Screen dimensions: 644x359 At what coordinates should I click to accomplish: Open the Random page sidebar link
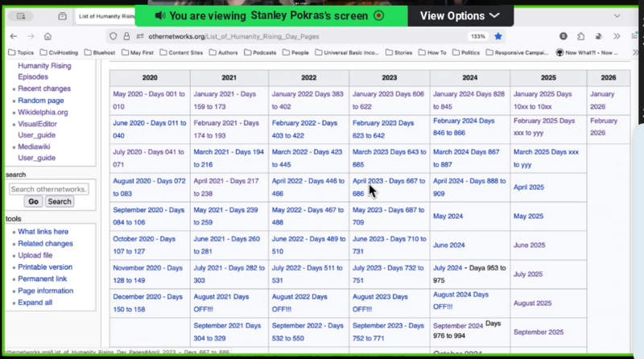point(41,101)
